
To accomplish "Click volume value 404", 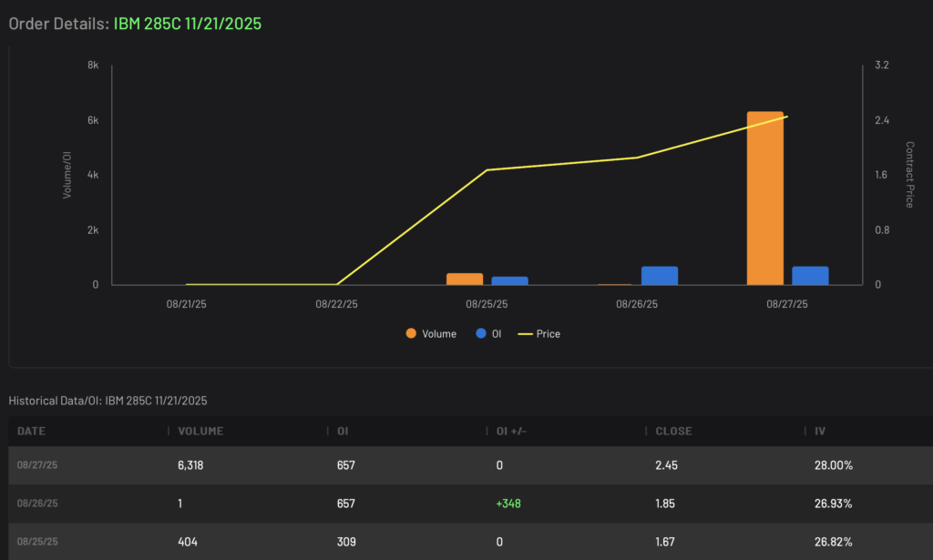I will pos(188,542).
